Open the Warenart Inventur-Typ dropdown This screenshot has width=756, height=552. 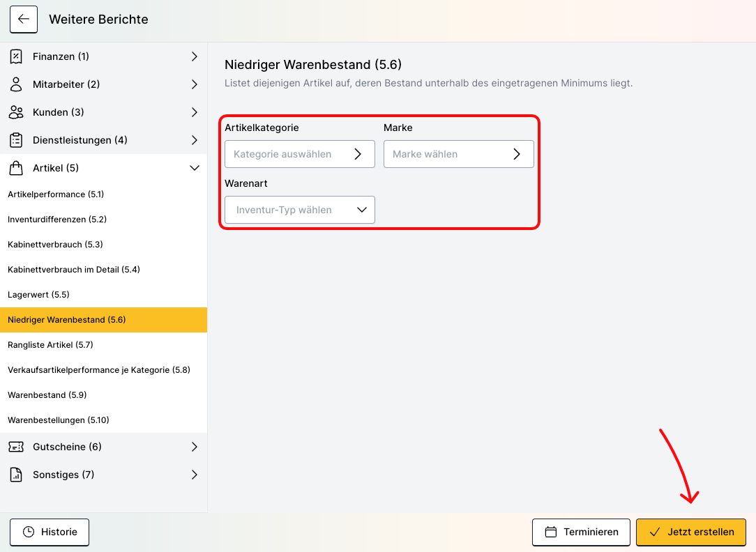(x=300, y=210)
